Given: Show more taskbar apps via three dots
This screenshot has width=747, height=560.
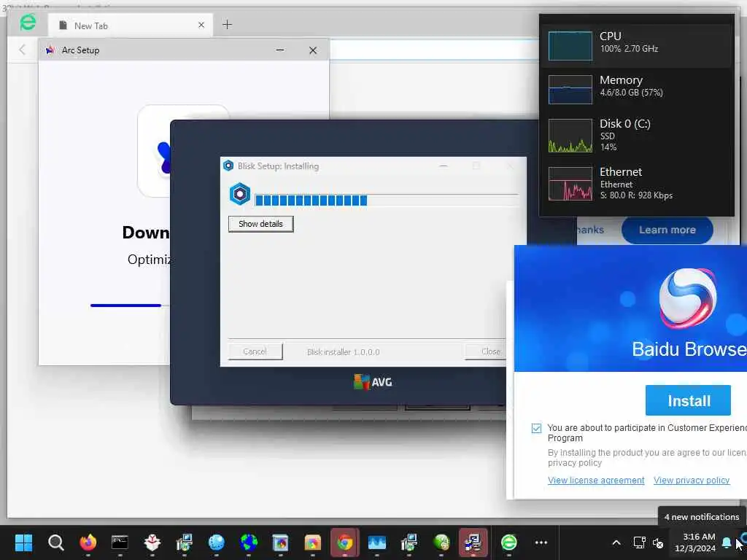Looking at the screenshot, I should [x=541, y=542].
